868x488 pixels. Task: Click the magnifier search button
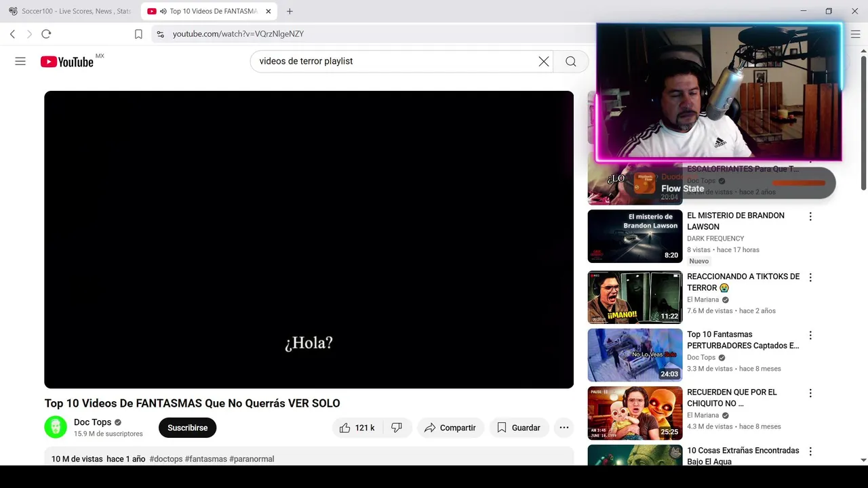tap(571, 61)
